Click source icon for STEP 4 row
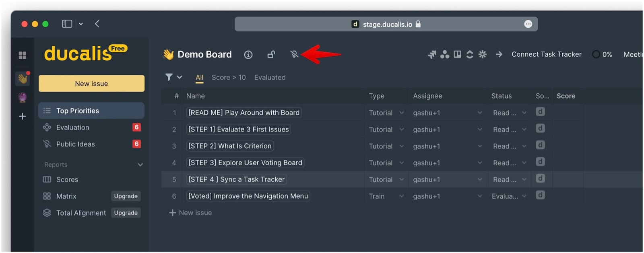 click(541, 178)
